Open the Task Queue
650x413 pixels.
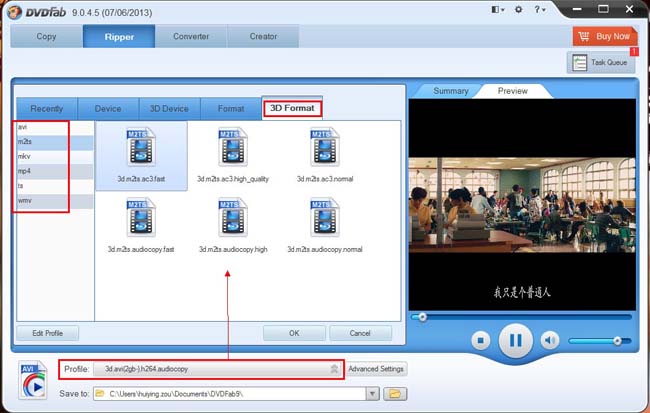tap(601, 63)
